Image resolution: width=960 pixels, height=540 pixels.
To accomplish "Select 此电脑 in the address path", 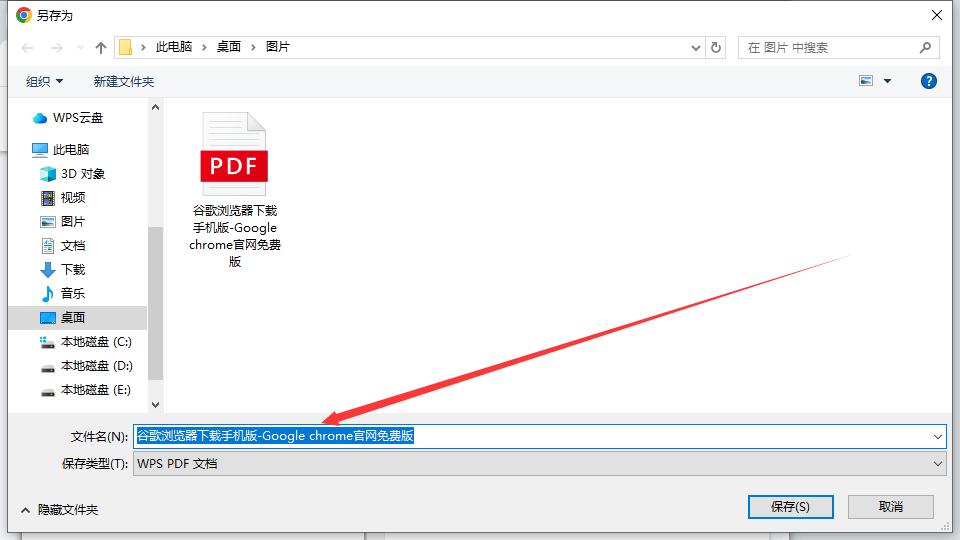I will click(x=174, y=47).
